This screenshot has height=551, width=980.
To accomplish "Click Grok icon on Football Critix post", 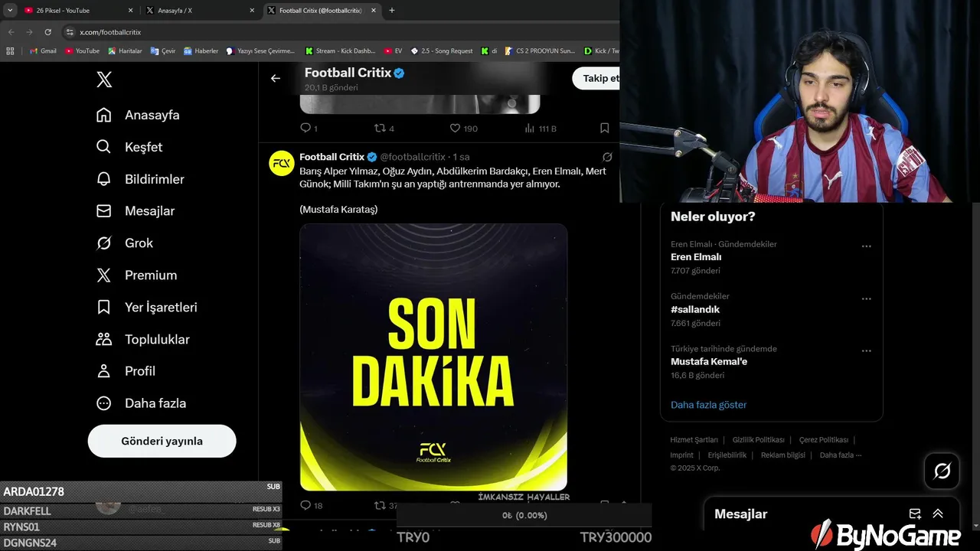I will click(x=607, y=157).
